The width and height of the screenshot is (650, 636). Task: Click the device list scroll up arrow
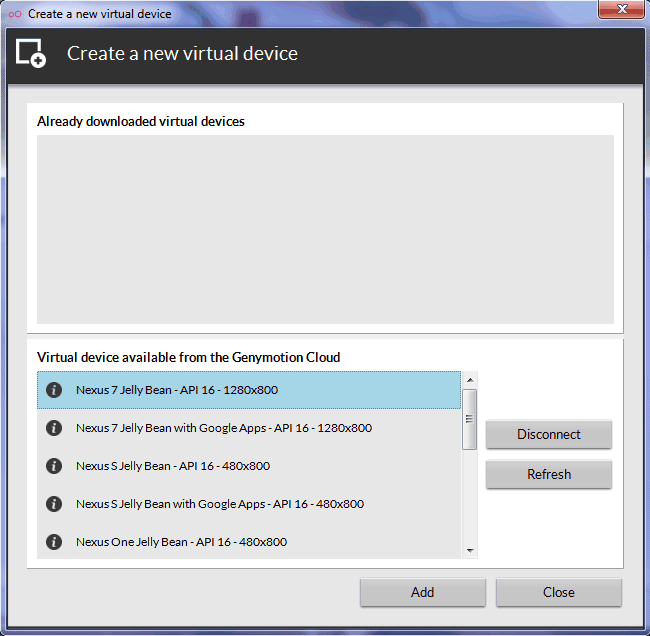point(470,380)
